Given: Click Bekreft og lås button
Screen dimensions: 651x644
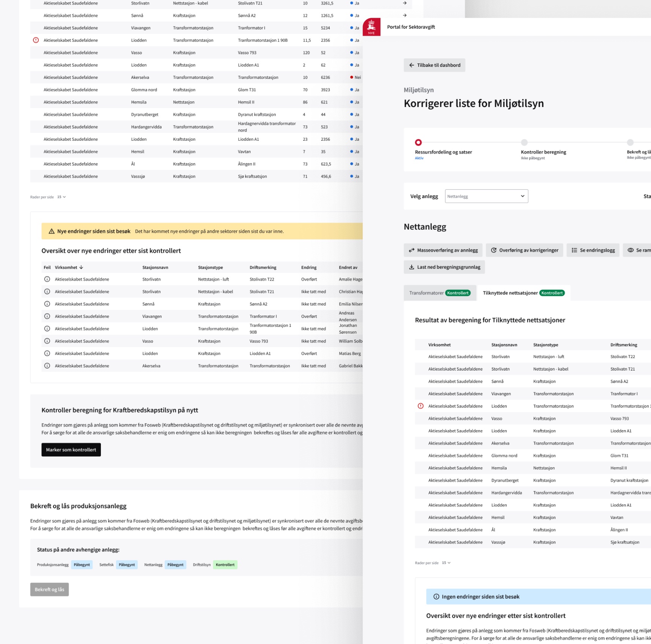Looking at the screenshot, I should 49,589.
